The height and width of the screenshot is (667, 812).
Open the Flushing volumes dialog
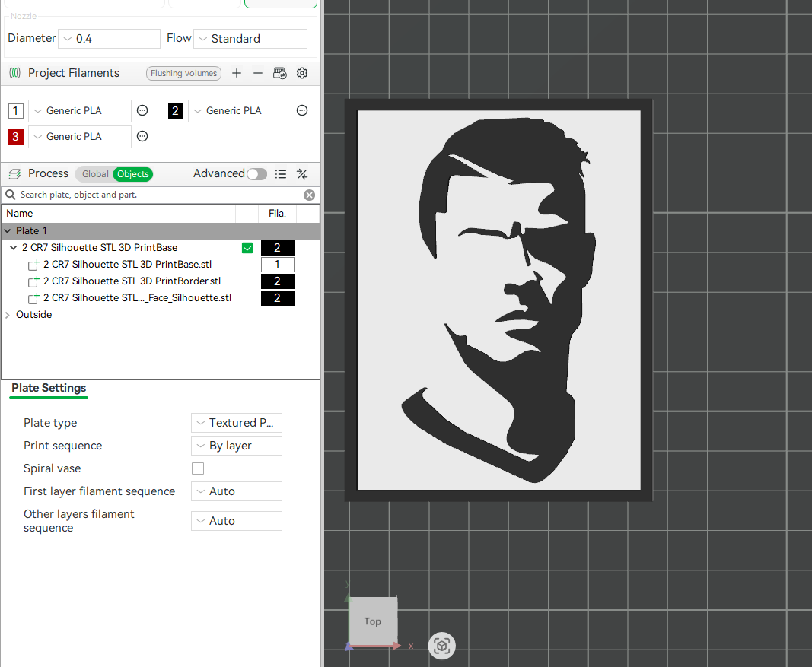pos(183,73)
